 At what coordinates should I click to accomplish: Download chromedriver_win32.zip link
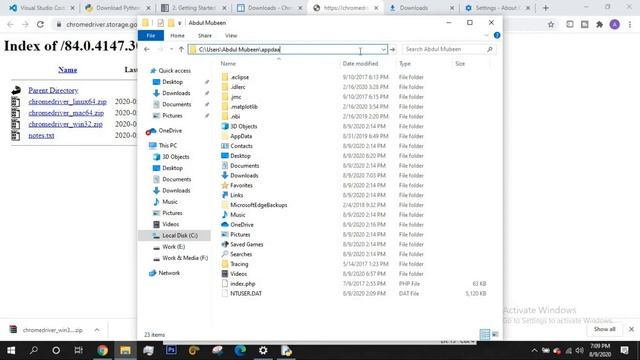(65, 124)
